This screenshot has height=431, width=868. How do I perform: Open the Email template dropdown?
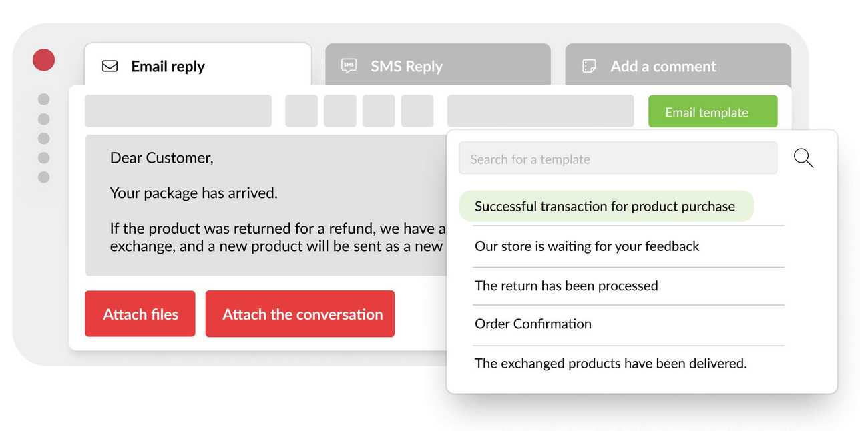712,112
